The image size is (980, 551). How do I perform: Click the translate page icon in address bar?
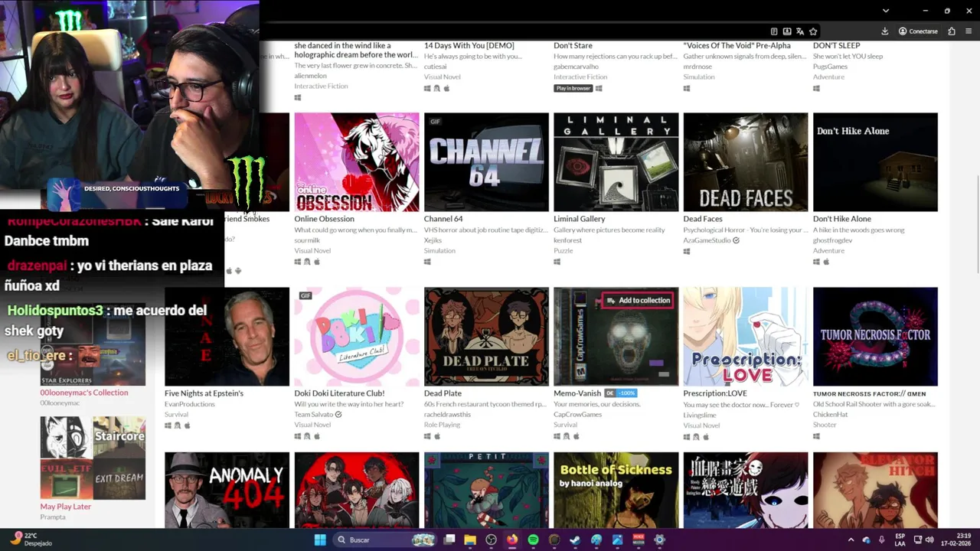coord(800,31)
